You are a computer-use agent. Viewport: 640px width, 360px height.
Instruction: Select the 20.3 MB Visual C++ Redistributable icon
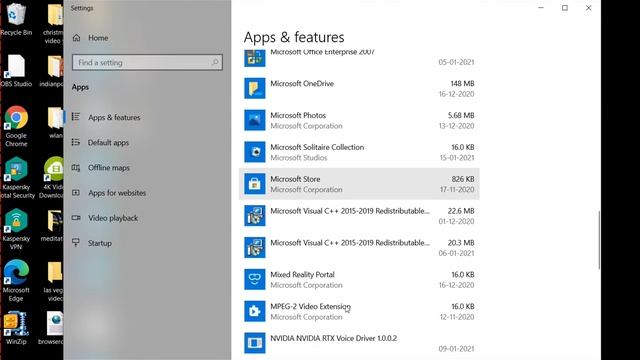(255, 247)
